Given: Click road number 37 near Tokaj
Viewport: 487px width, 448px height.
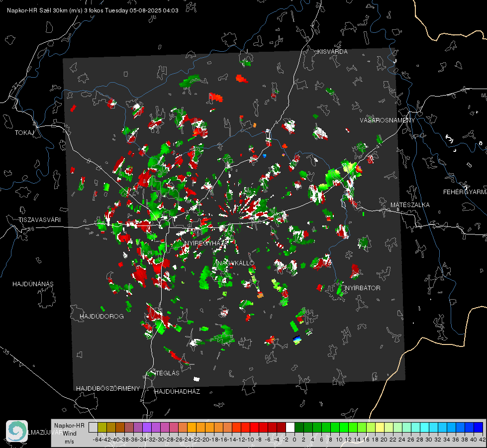Looking at the screenshot, I should click(16, 86).
